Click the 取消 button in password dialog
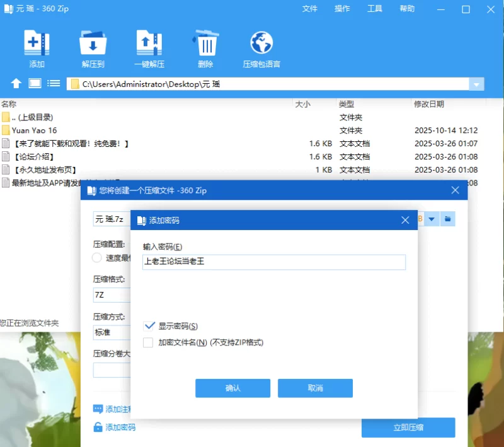Screen dimensions: 504x447 (x=315, y=388)
